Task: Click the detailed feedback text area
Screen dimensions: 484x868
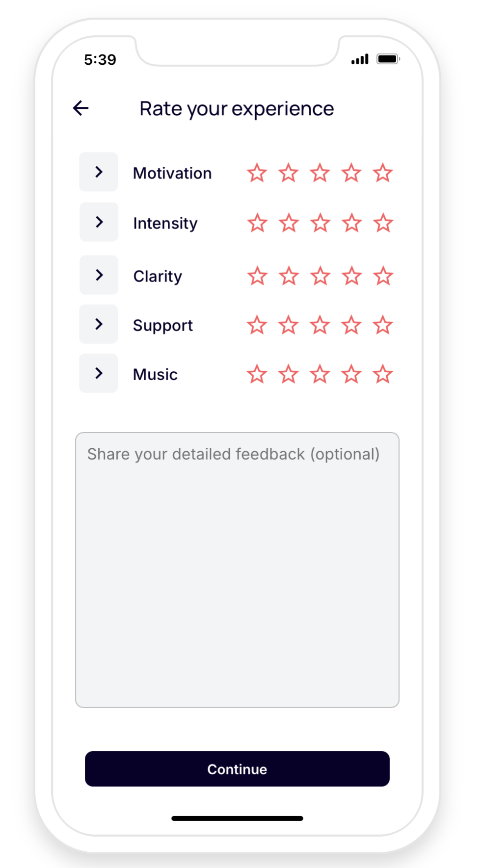Action: point(237,569)
